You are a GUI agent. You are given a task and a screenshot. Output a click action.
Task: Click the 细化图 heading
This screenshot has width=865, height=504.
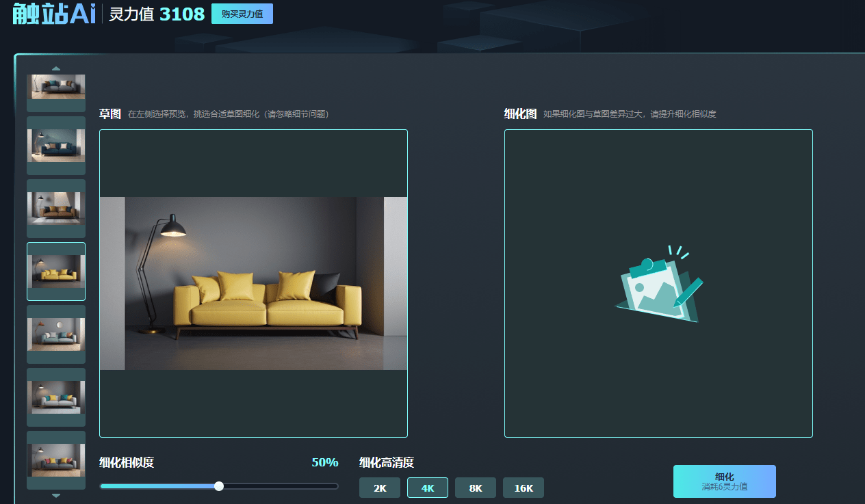click(521, 114)
